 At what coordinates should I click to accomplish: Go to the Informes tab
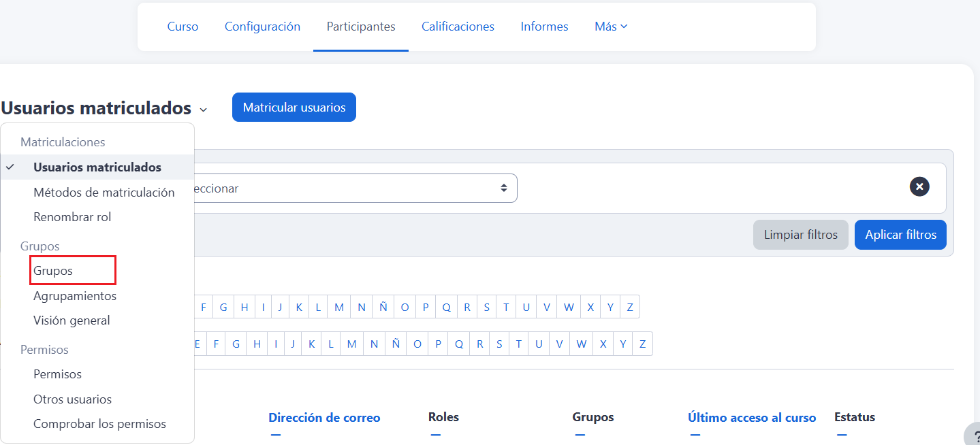point(544,27)
